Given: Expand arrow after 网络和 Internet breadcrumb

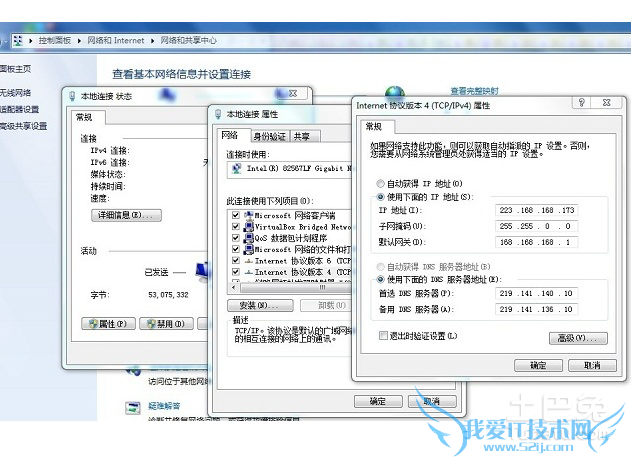Looking at the screenshot, I should coord(153,41).
